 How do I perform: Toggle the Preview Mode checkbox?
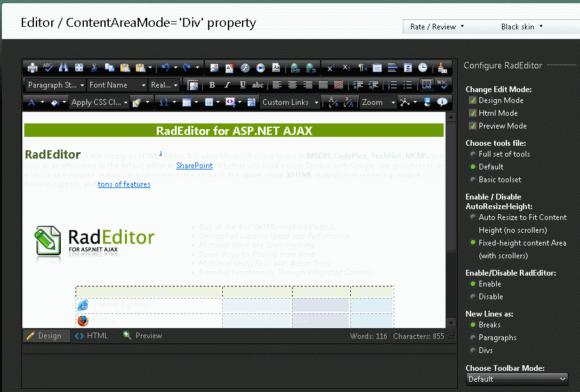(x=472, y=125)
